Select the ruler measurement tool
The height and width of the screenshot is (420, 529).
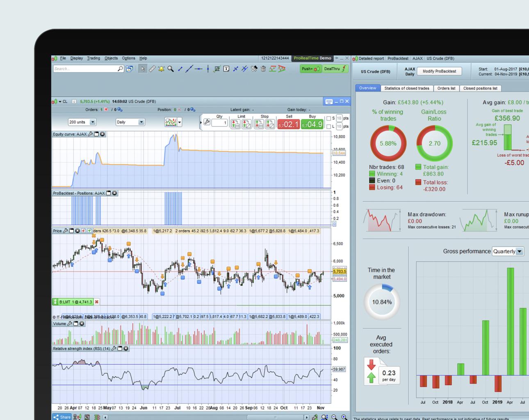coord(152,69)
